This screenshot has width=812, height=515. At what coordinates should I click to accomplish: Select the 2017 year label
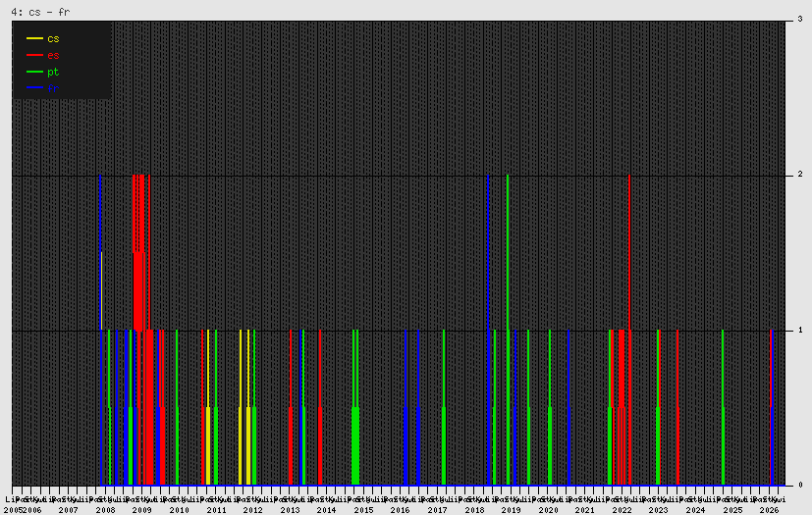pos(438,510)
